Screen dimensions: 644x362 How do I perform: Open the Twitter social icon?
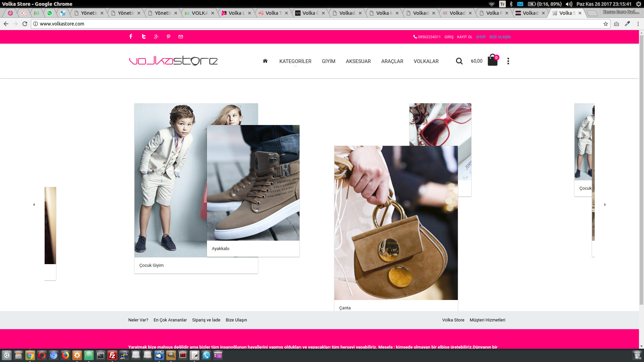144,37
